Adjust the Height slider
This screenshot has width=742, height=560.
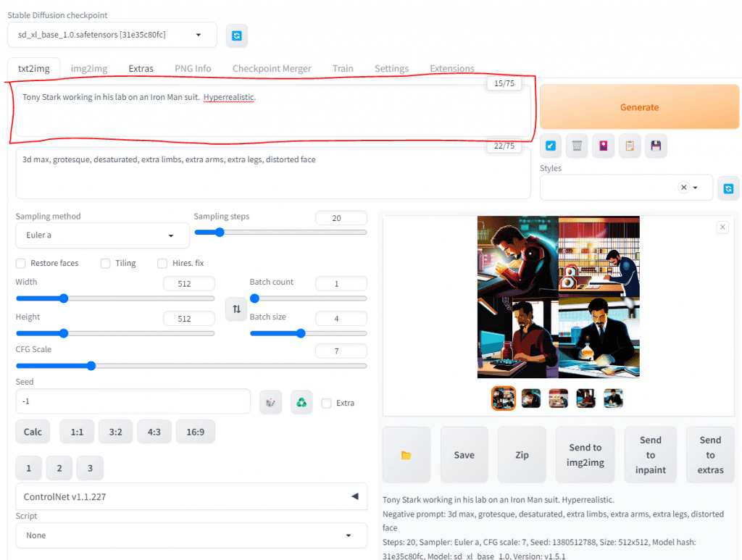(115, 333)
